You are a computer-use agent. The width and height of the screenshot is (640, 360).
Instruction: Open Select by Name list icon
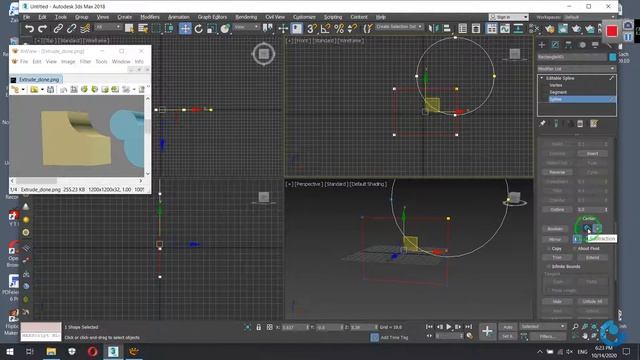(x=143, y=28)
